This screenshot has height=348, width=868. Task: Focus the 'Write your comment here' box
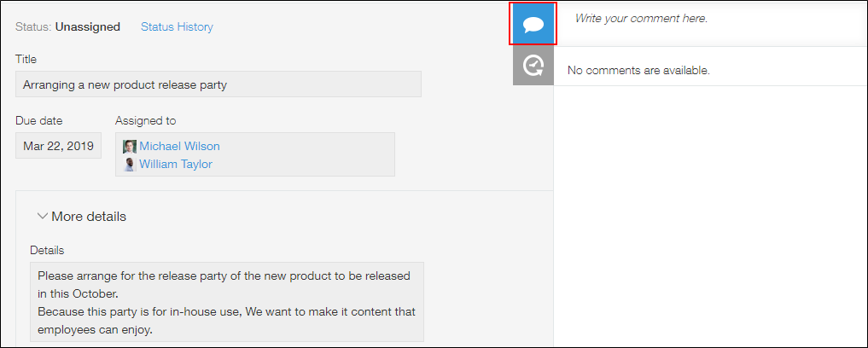(708, 18)
